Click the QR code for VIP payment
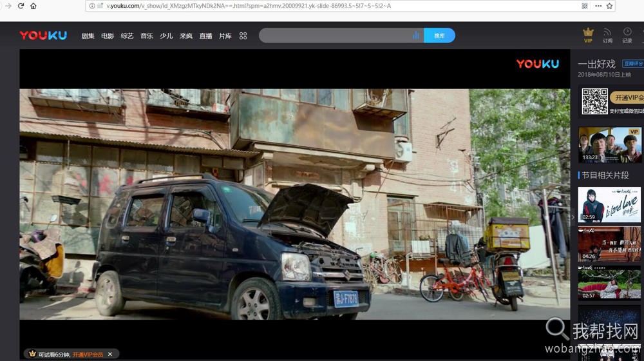The width and height of the screenshot is (644, 361). click(x=594, y=101)
